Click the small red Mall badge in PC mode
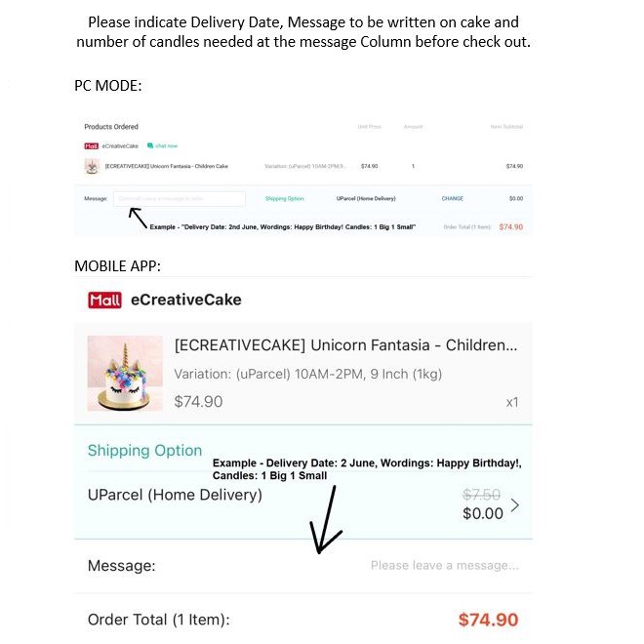 (91, 145)
